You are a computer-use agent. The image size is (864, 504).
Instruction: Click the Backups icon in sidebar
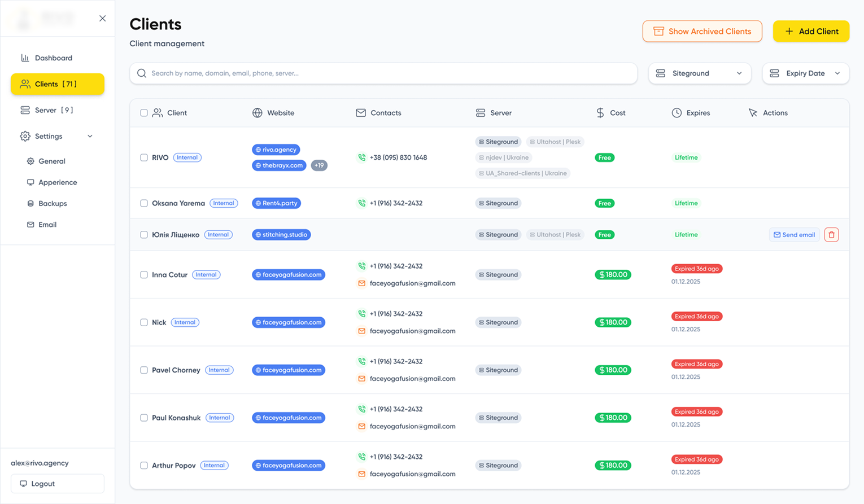click(32, 203)
